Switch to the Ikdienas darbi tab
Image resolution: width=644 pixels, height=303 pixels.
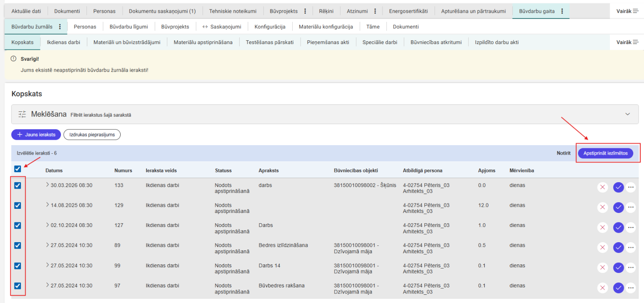point(63,42)
